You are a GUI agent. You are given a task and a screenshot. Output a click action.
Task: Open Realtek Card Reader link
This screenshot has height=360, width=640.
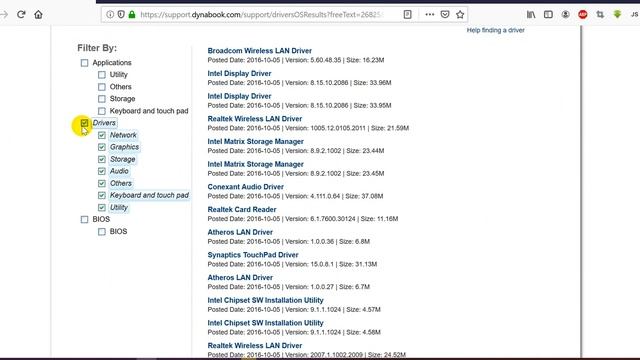tap(242, 209)
